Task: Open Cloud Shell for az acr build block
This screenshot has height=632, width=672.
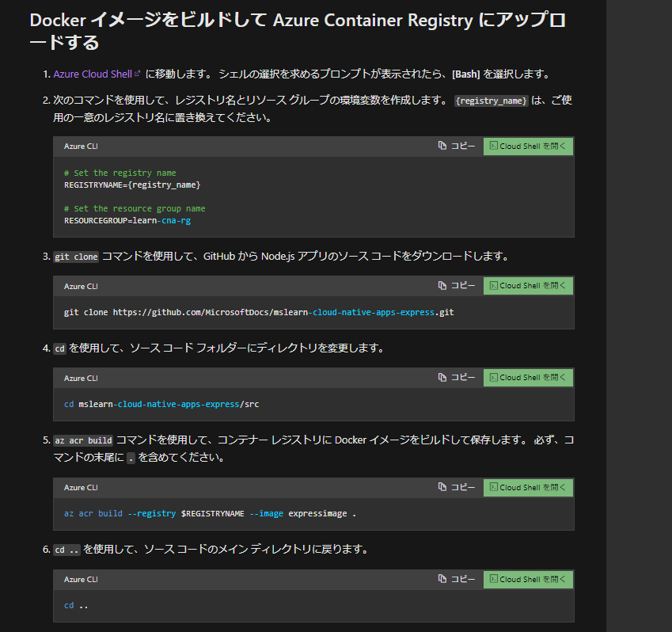Action: (x=528, y=488)
